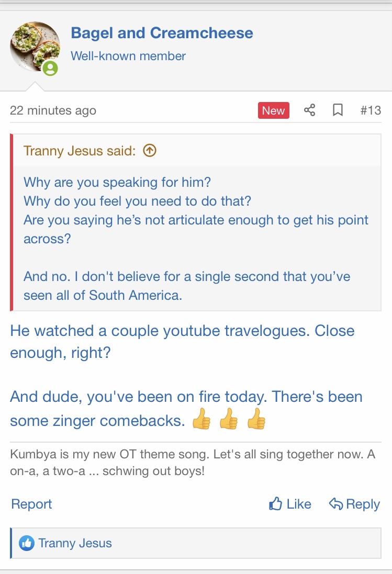Open post number #13 permalink
The image size is (392, 574).
[x=371, y=110]
